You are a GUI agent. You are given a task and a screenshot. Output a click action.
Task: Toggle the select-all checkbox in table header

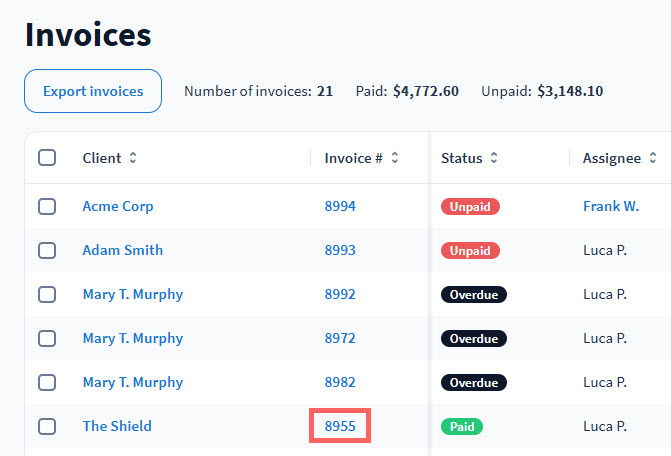click(x=47, y=158)
